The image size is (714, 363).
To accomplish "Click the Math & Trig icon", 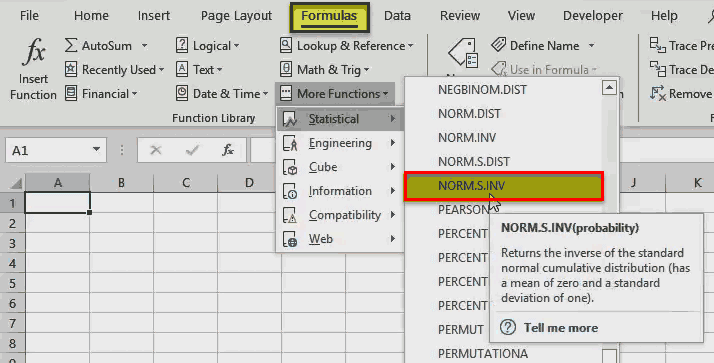I will (286, 69).
